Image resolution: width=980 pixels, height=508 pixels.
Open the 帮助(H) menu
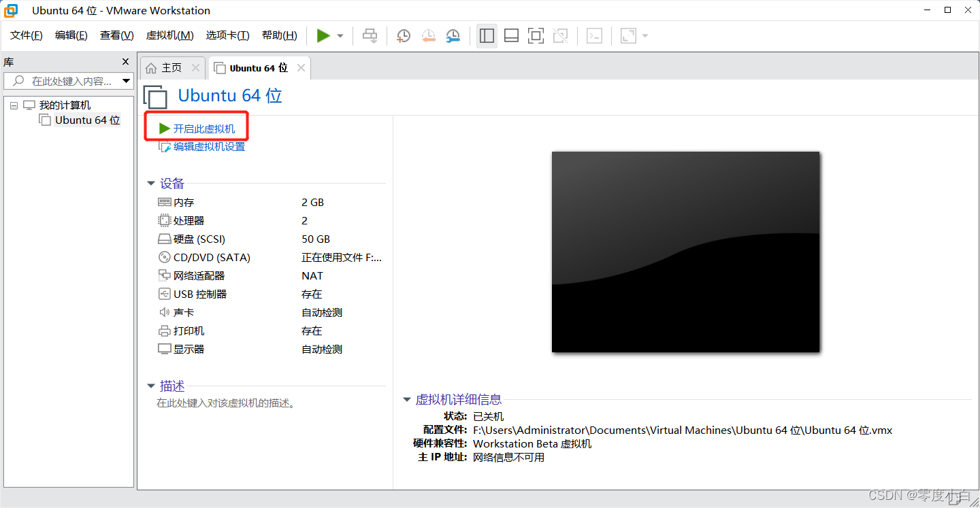coord(280,35)
